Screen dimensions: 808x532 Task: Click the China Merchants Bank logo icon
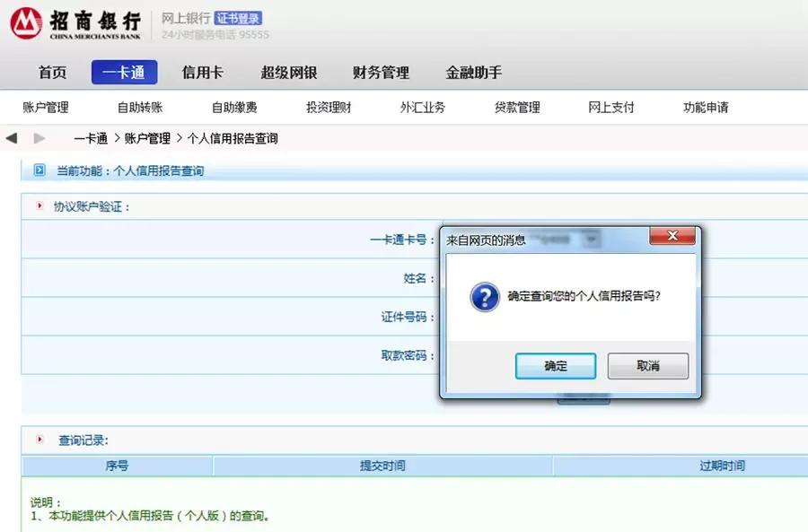[24, 24]
